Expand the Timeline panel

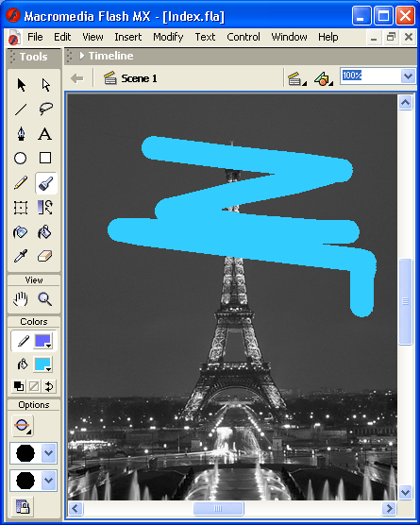[82, 56]
